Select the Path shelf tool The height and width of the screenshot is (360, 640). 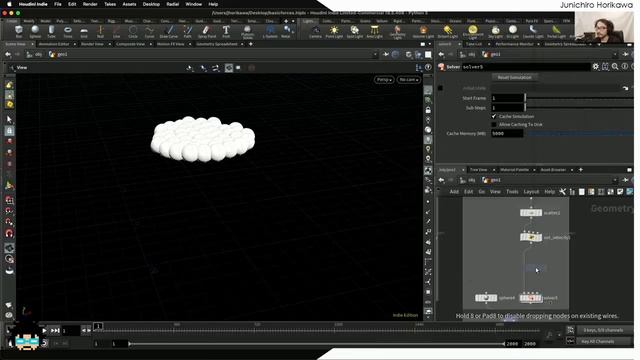[187, 31]
